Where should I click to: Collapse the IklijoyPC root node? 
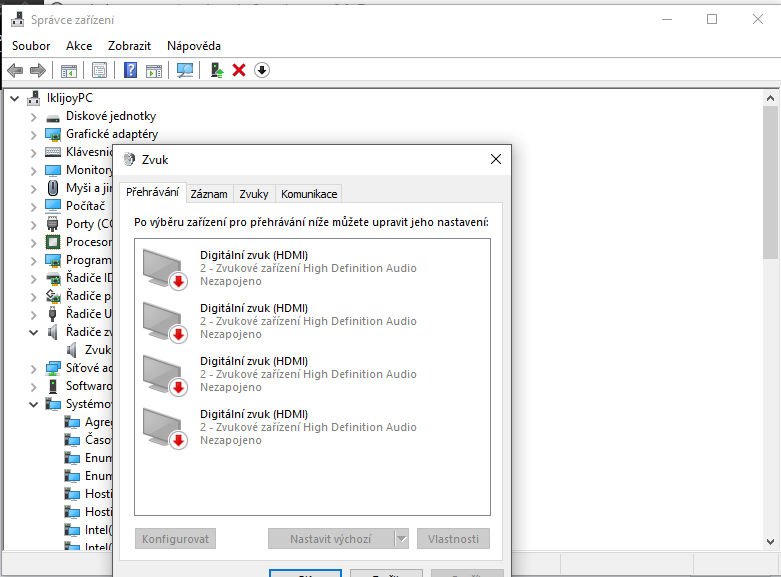(x=14, y=98)
